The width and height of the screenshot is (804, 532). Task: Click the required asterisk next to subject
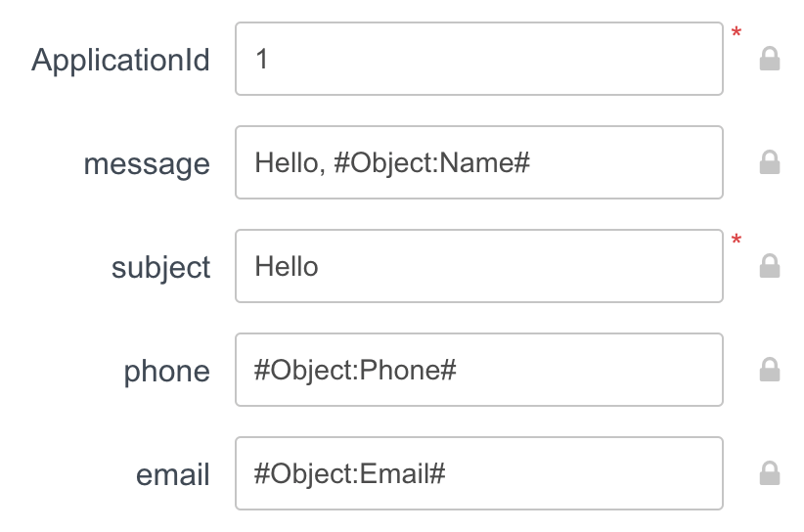pyautogui.click(x=737, y=241)
